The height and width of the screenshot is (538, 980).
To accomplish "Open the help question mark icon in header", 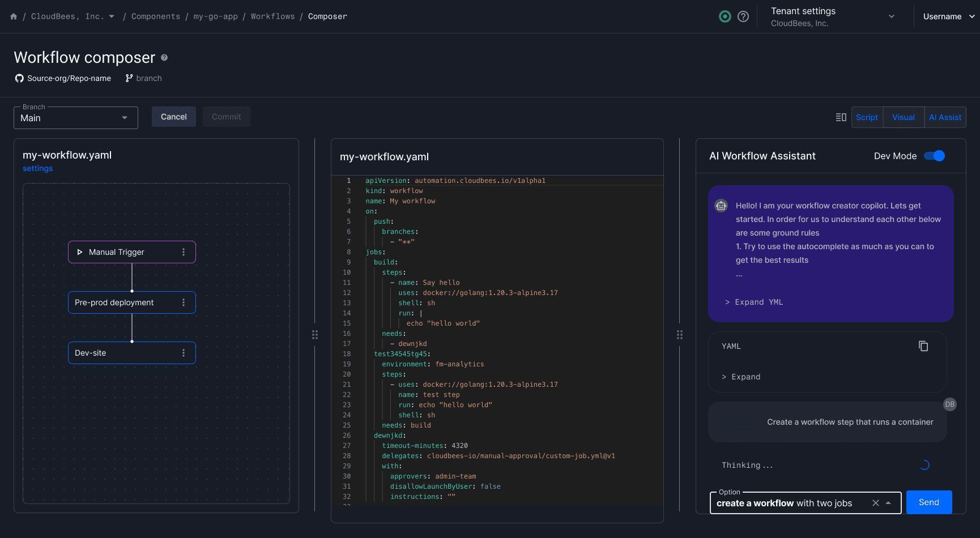I will click(x=743, y=16).
